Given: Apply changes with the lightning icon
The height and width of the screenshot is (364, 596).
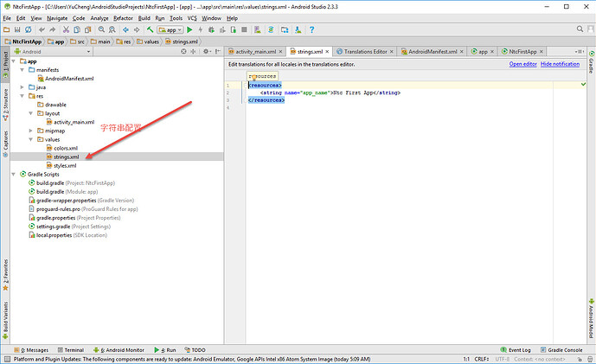Looking at the screenshot, I should click(x=201, y=29).
